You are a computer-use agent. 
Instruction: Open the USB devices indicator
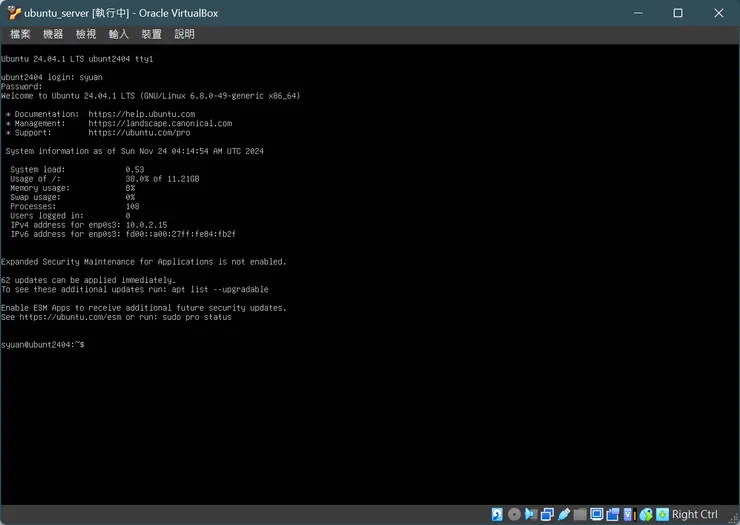(x=564, y=514)
